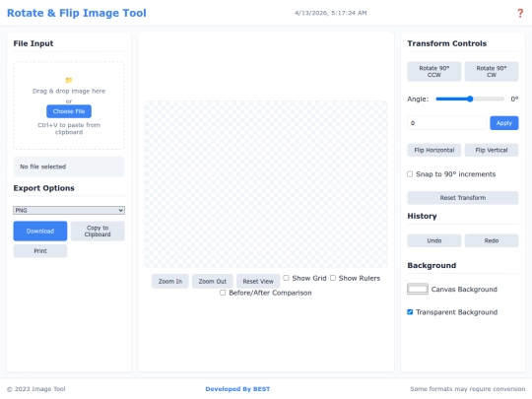The height and width of the screenshot is (399, 532).
Task: Click the 'No file selected' status text
Action: [42, 166]
